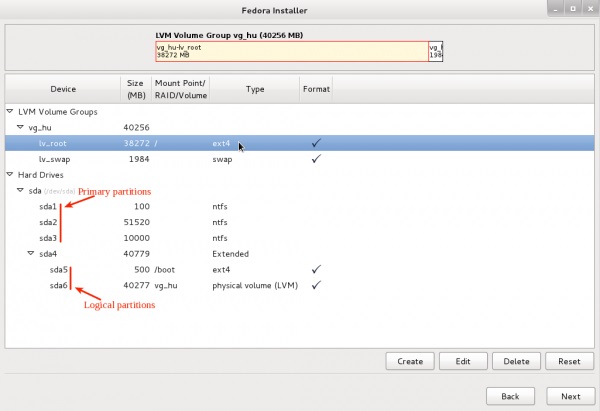600x411 pixels.
Task: Collapse the Hard Drives tree section
Action: (x=10, y=175)
